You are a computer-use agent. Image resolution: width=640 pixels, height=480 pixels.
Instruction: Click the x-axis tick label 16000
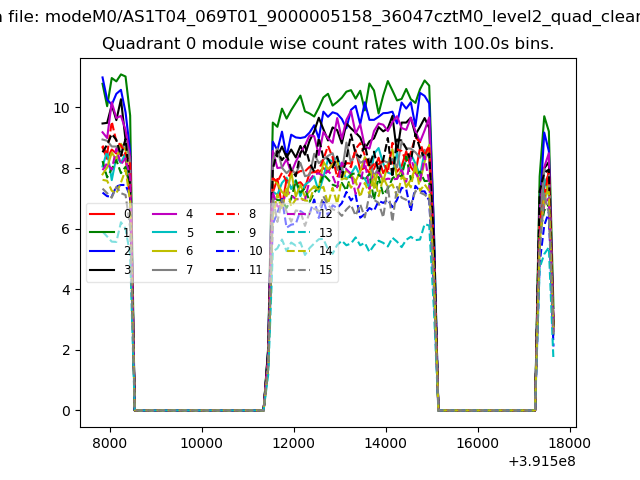(x=477, y=443)
